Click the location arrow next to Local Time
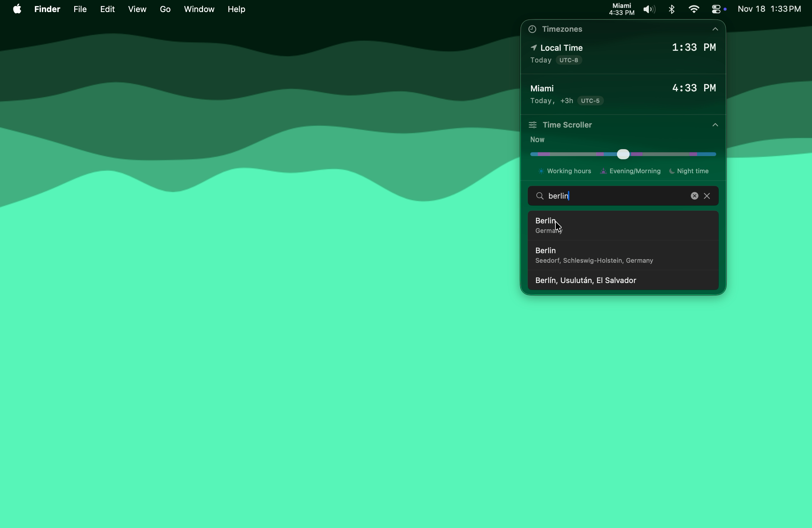Image resolution: width=812 pixels, height=528 pixels. point(534,48)
